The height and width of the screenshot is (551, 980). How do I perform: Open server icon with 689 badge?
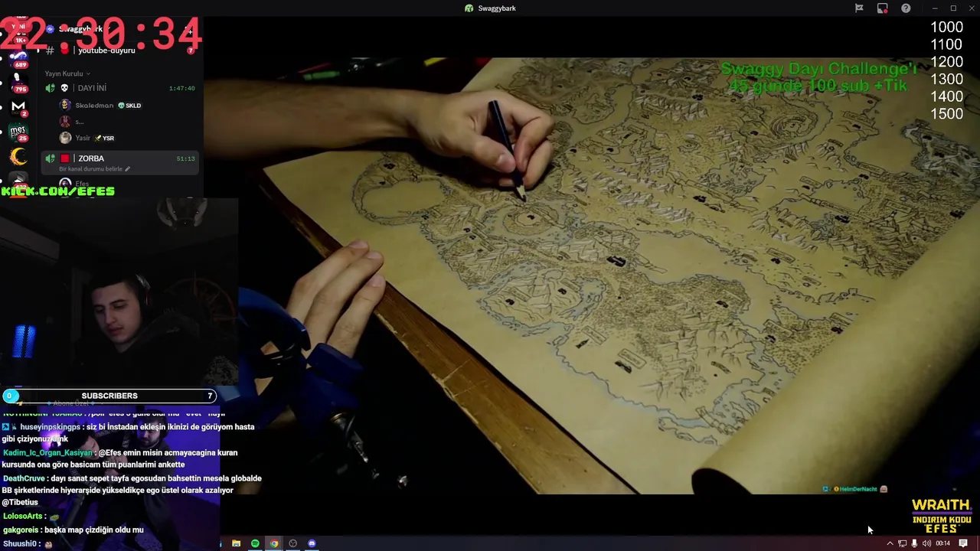click(x=18, y=58)
